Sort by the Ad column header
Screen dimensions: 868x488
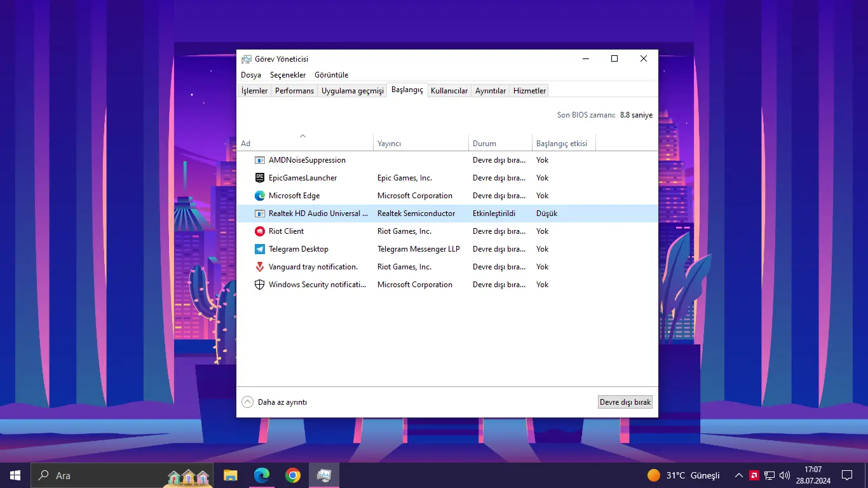pyautogui.click(x=305, y=143)
